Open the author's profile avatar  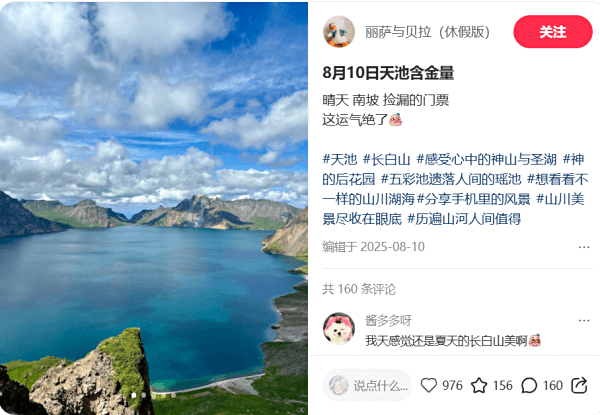339,31
